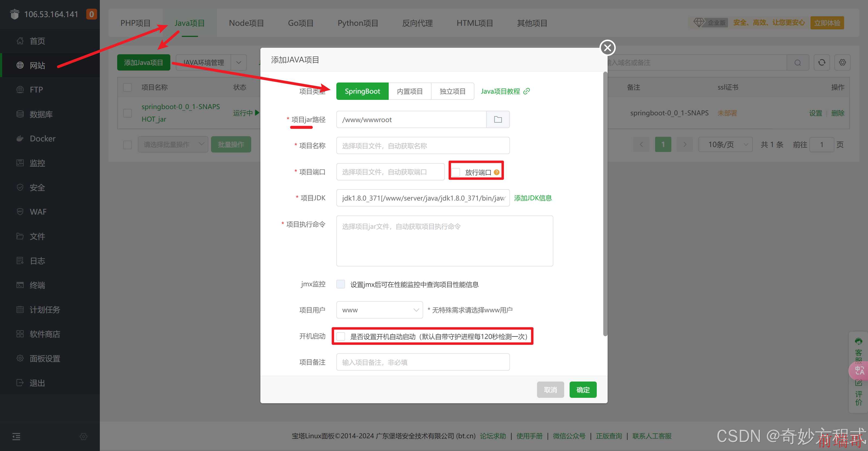The width and height of the screenshot is (868, 451).
Task: Click the 退出 logout icon
Action: (x=20, y=383)
